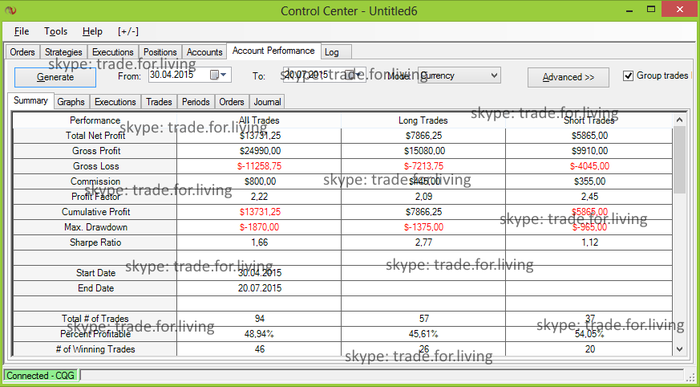
Task: Select the Account Performance tab
Action: pyautogui.click(x=274, y=51)
